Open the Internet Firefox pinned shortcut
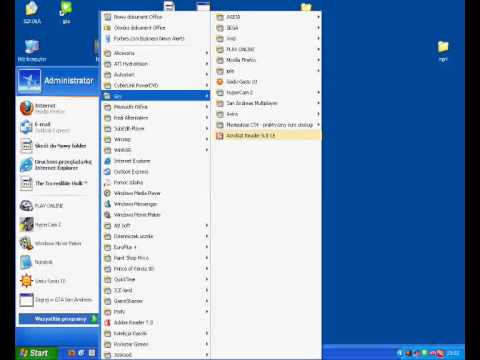Screen dimensions: 480x360 [x=57, y=108]
